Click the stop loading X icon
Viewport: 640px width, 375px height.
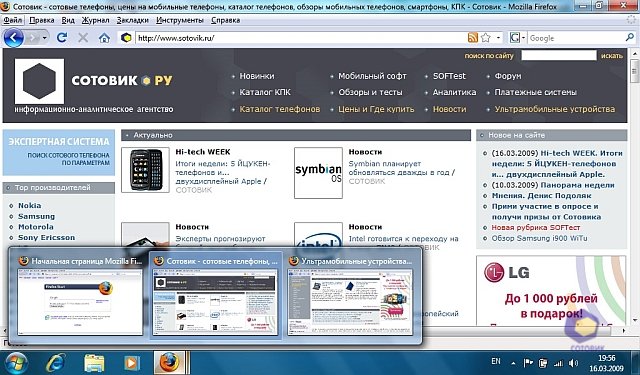(x=83, y=38)
